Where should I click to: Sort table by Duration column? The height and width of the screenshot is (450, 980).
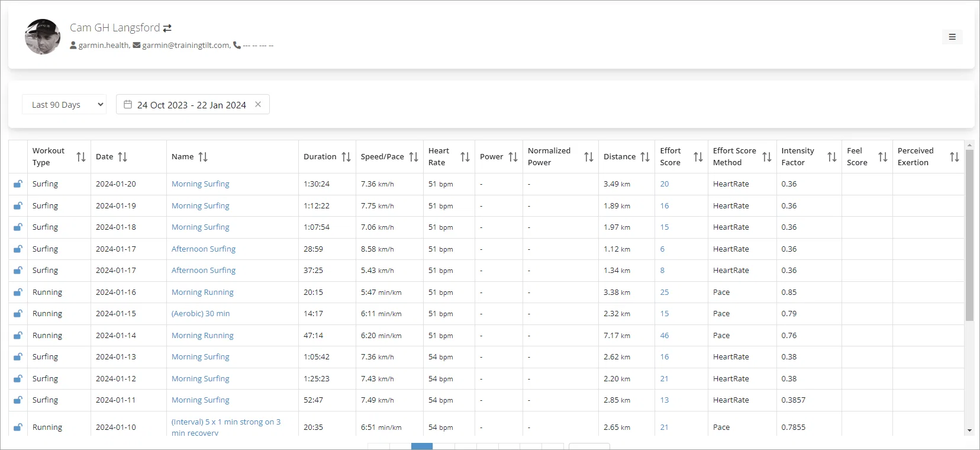(346, 157)
